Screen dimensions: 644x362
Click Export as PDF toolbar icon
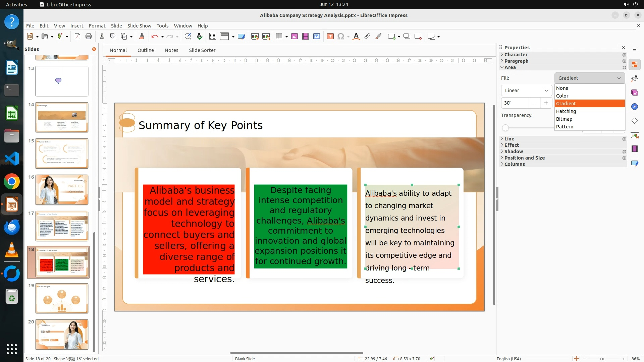(77, 37)
